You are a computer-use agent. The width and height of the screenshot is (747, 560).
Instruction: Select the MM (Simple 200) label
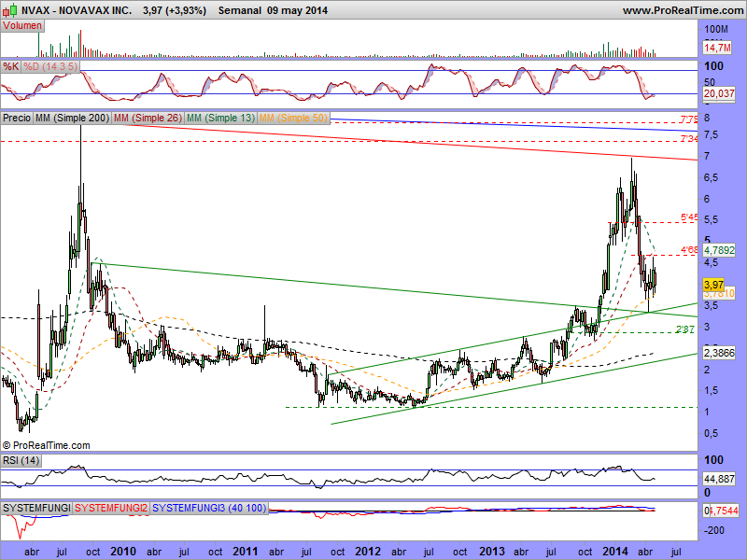click(x=72, y=118)
